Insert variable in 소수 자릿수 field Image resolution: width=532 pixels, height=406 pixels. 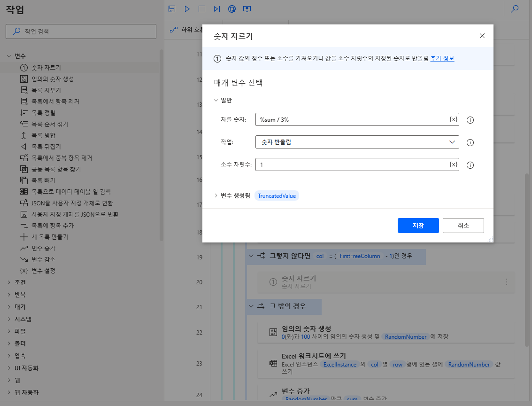(454, 164)
